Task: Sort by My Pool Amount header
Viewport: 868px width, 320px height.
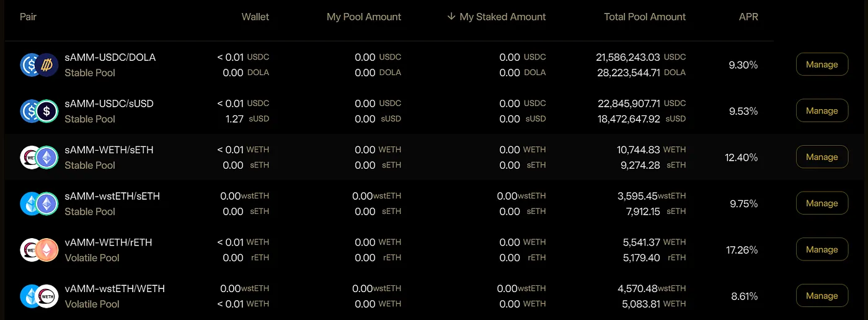Action: click(x=364, y=17)
